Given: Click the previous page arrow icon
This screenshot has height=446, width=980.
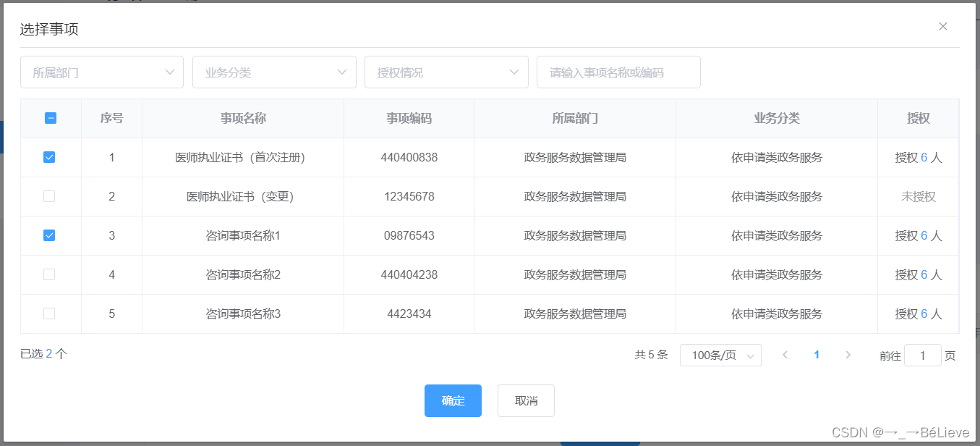Looking at the screenshot, I should tap(785, 355).
